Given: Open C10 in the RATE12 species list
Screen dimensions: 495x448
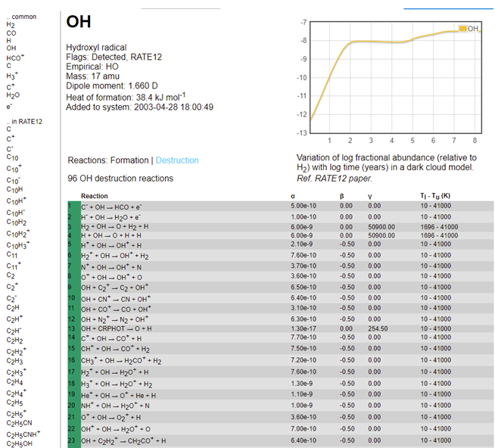Looking at the screenshot, I should [12, 157].
